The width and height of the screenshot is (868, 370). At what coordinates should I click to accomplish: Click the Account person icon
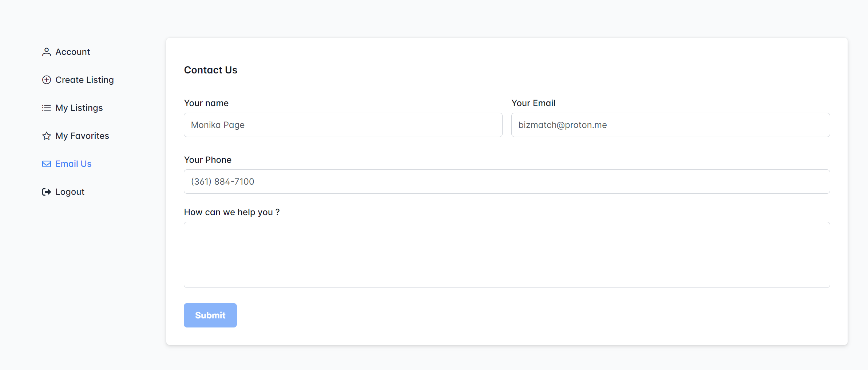[x=46, y=52]
